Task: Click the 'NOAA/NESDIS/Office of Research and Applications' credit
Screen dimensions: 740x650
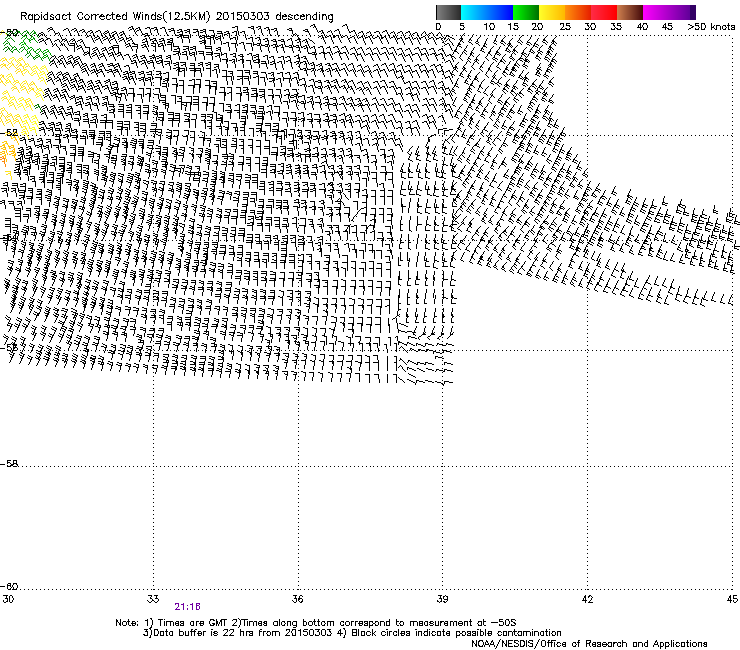Action: click(589, 644)
